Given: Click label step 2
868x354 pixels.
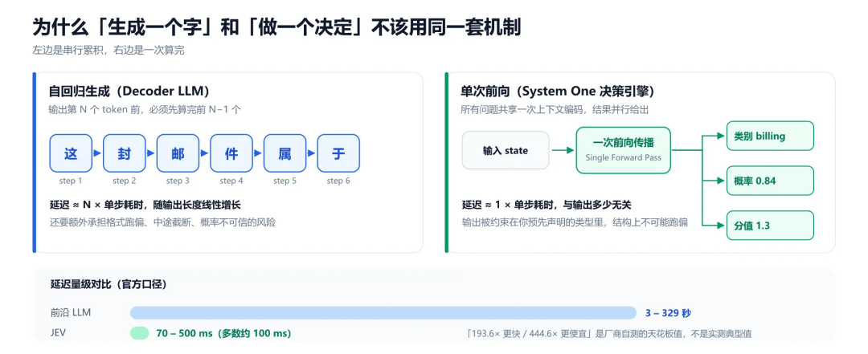Looking at the screenshot, I should pyautogui.click(x=125, y=181).
